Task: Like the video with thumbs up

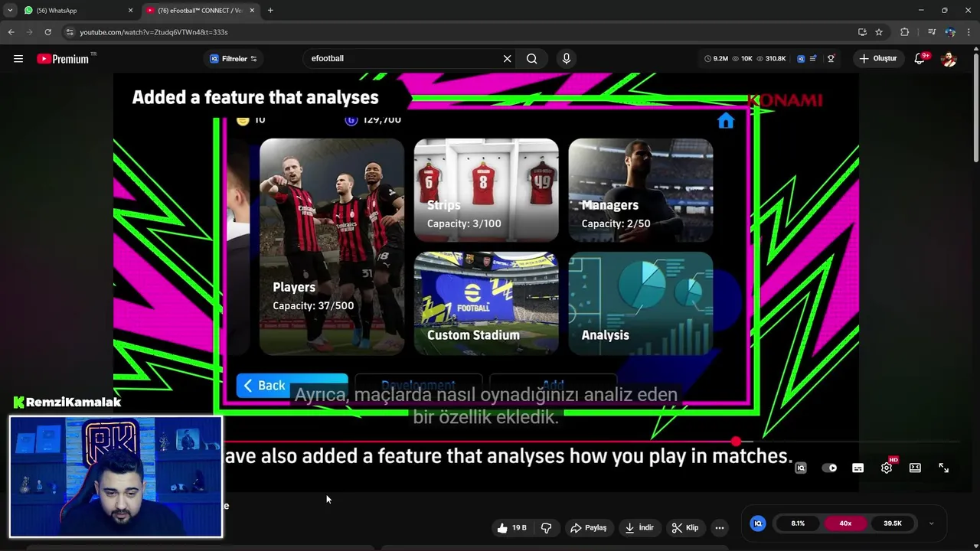Action: pyautogui.click(x=511, y=527)
